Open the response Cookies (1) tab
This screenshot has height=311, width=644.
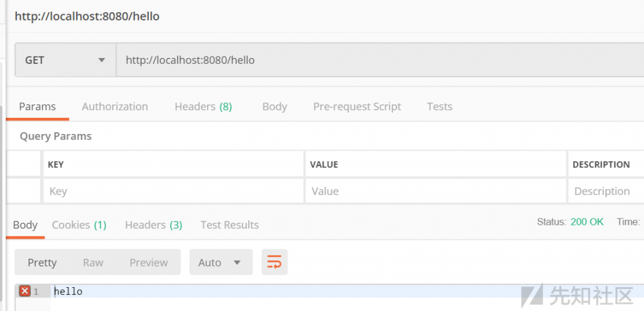(79, 225)
